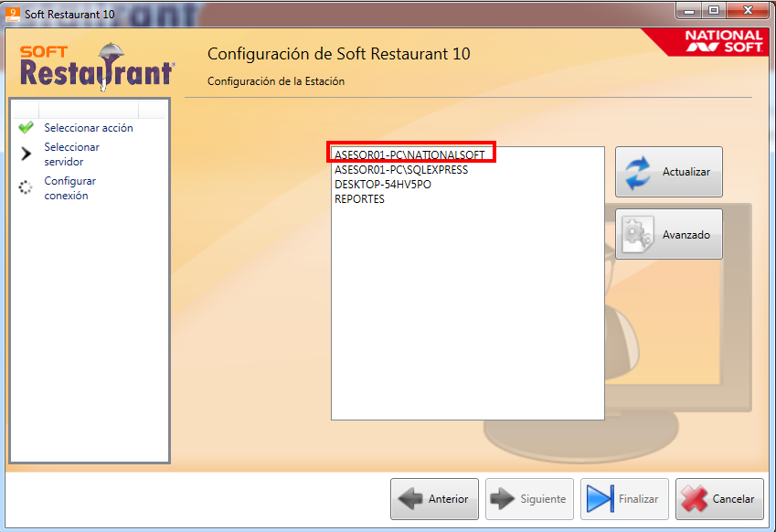Maximize the Soft Restaurant 10 window

click(x=713, y=11)
